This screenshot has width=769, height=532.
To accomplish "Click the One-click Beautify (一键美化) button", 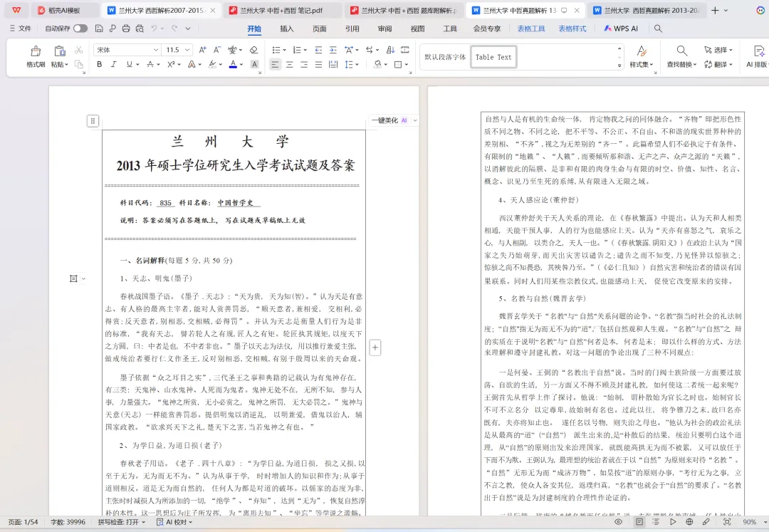I will (390, 120).
